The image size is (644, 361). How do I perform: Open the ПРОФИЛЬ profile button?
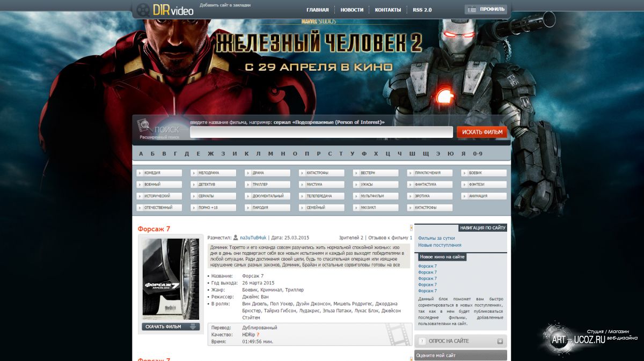tap(486, 9)
